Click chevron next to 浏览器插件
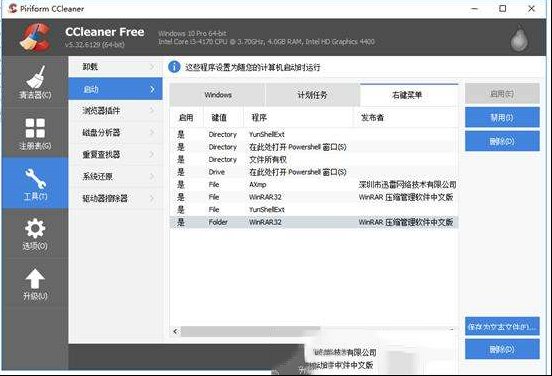 point(152,111)
